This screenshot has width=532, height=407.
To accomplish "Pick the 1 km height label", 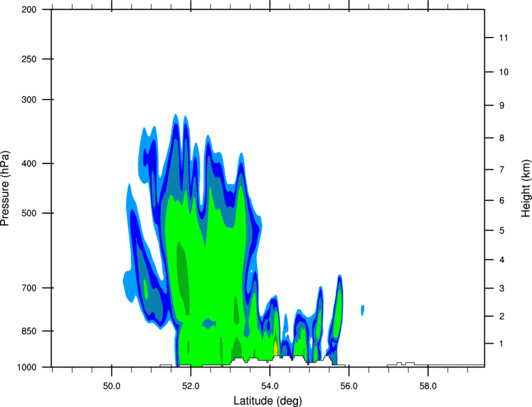I will tap(502, 344).
